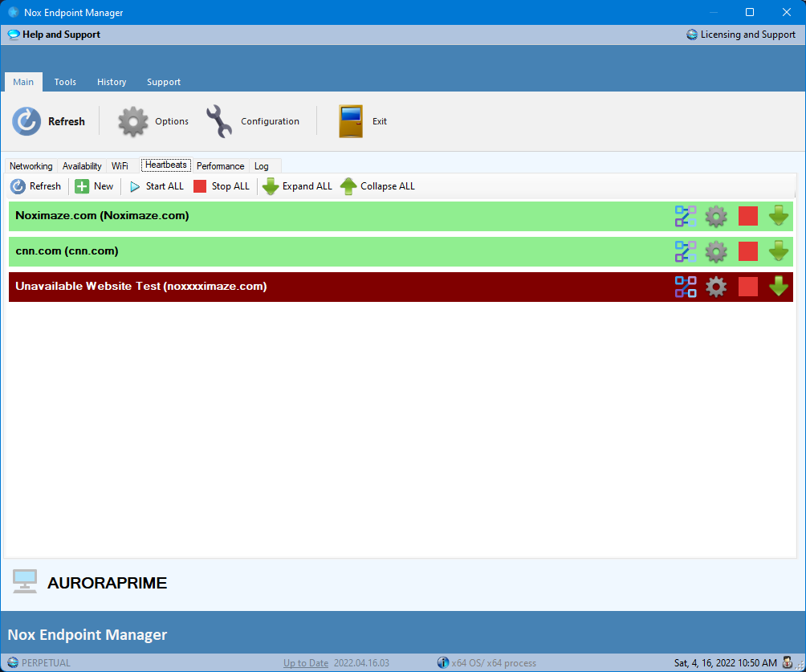806x672 pixels.
Task: Stop ALL heartbeats
Action: click(x=222, y=186)
